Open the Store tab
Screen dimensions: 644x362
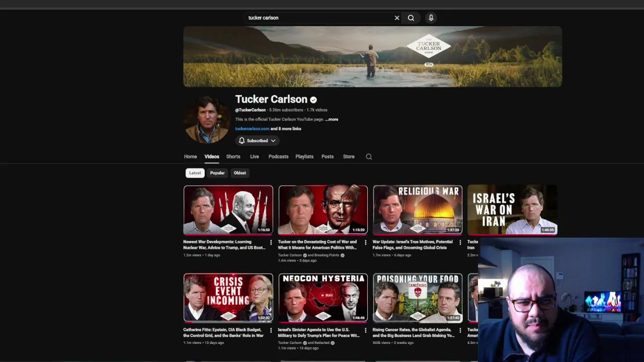point(349,156)
